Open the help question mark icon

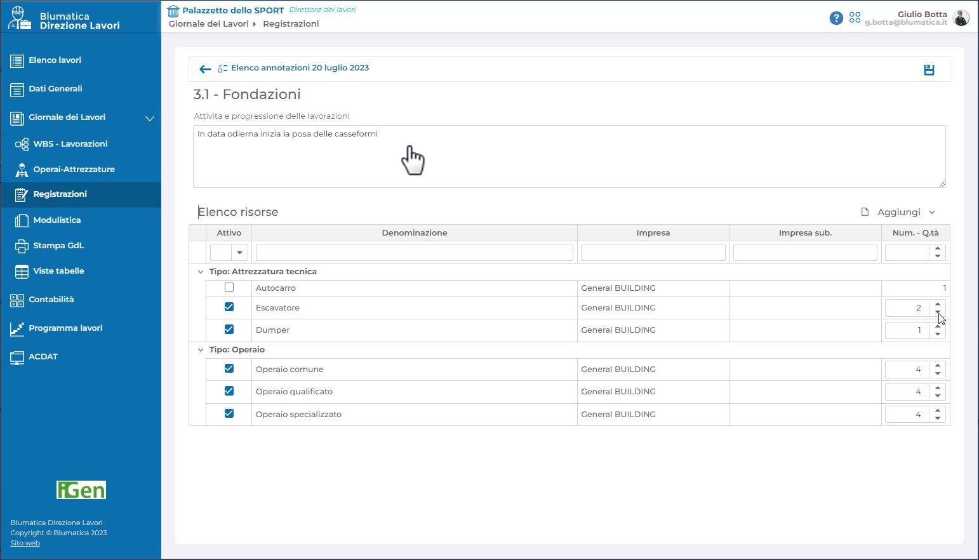pos(836,18)
